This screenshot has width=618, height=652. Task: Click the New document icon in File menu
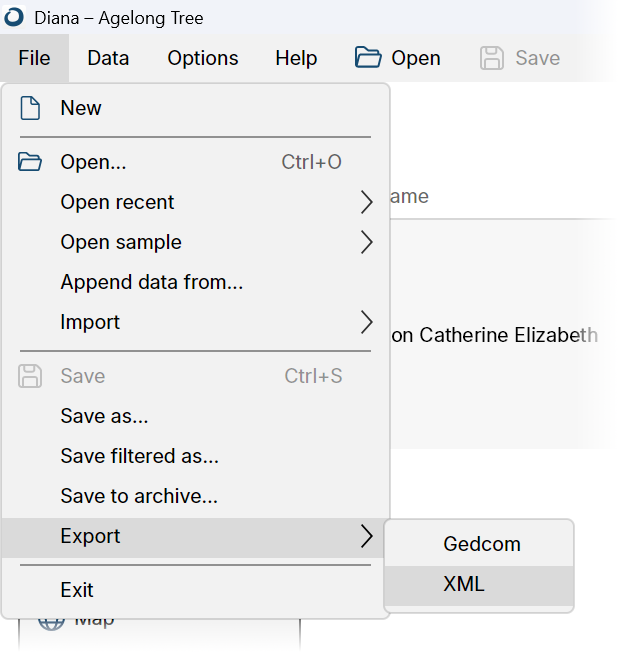[30, 108]
